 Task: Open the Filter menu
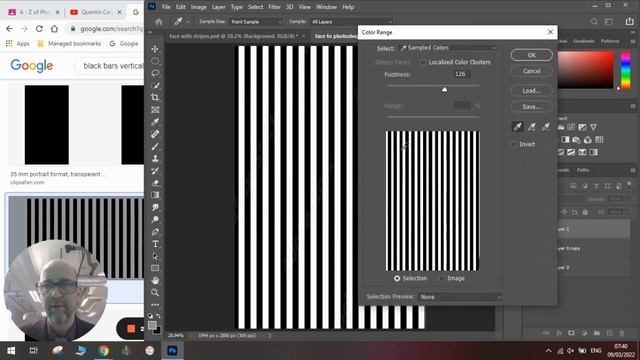(274, 7)
